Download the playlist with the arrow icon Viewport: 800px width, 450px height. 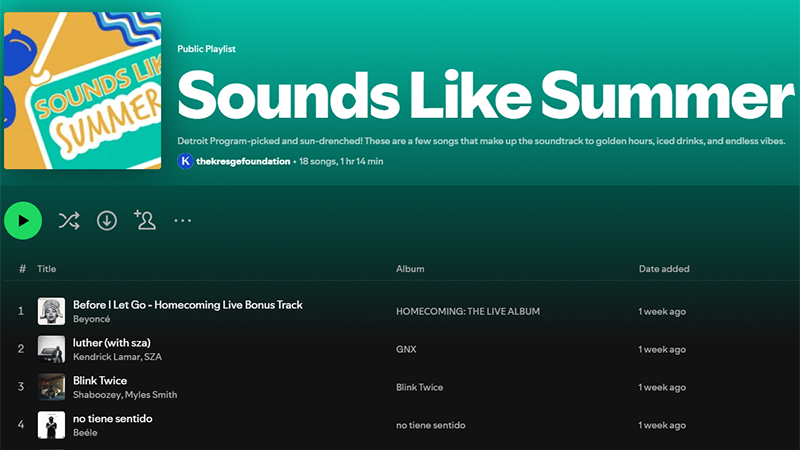[x=107, y=220]
